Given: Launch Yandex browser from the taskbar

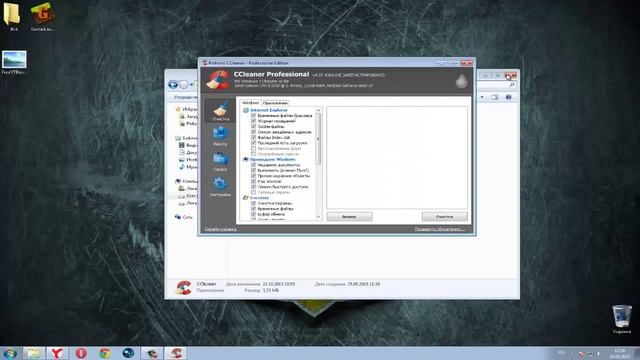Looking at the screenshot, I should (x=57, y=353).
